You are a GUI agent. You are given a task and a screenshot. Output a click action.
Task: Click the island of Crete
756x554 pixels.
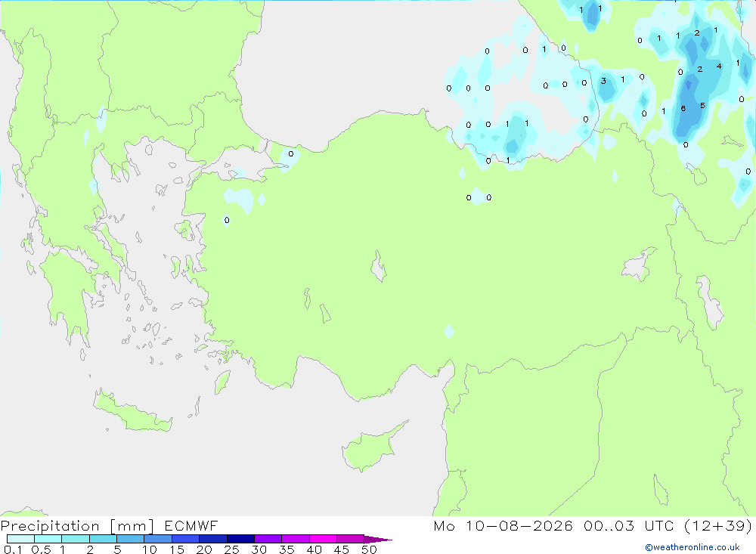[132, 411]
